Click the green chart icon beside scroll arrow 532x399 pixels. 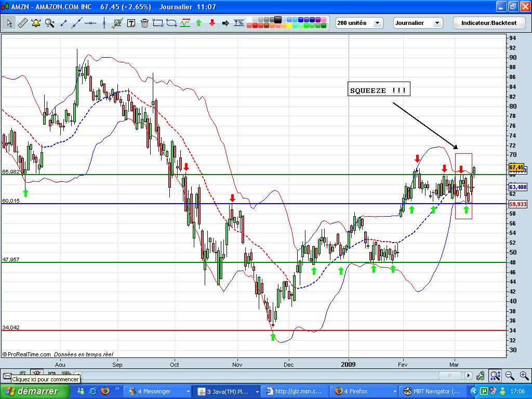[x=481, y=376]
